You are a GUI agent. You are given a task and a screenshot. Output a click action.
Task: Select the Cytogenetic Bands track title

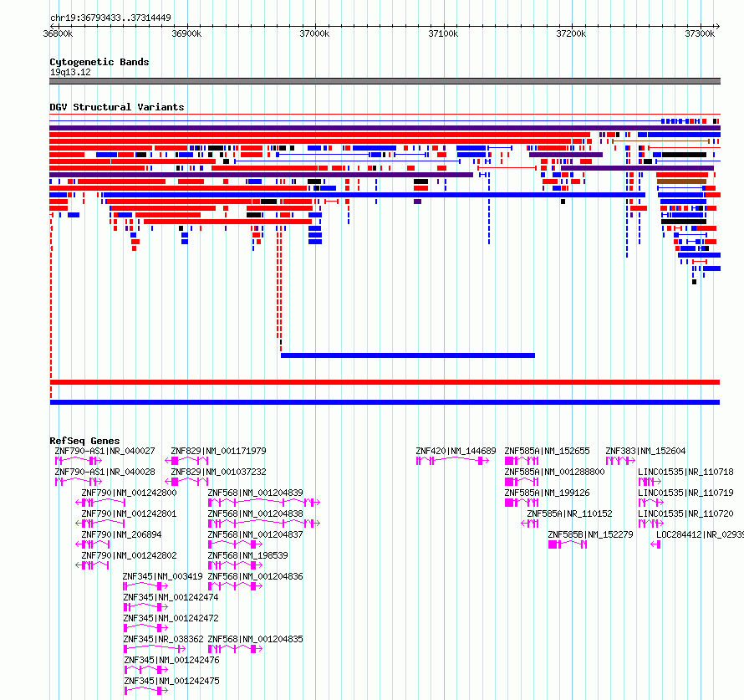pyautogui.click(x=99, y=62)
